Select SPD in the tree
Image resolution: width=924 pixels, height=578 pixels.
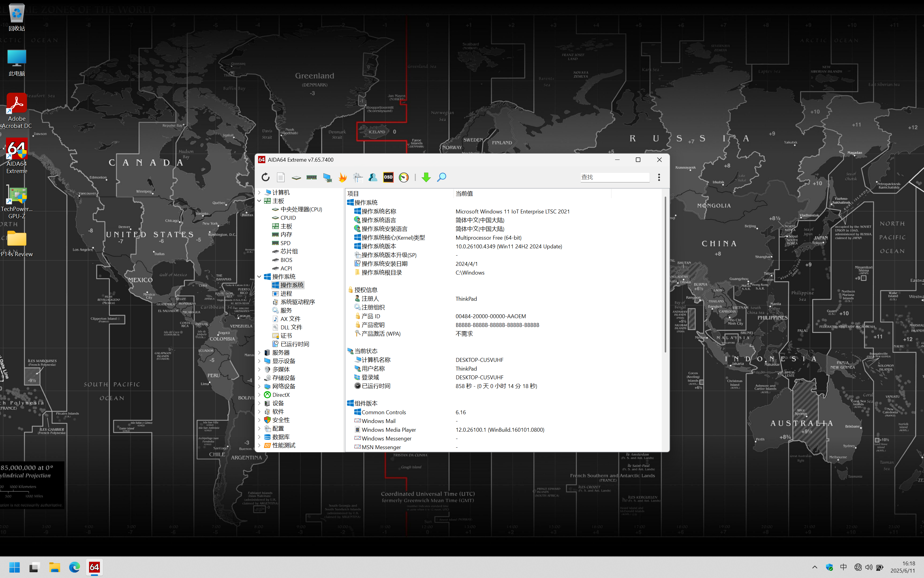tap(282, 243)
